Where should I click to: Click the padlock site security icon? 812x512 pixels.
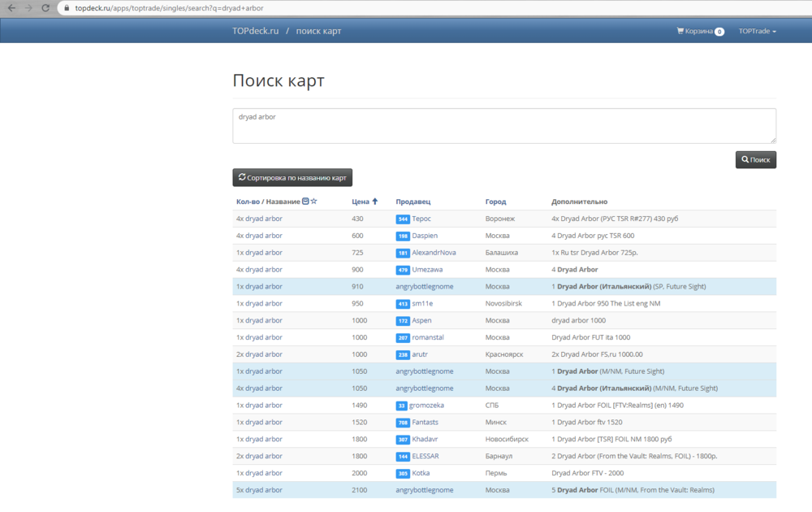click(67, 8)
